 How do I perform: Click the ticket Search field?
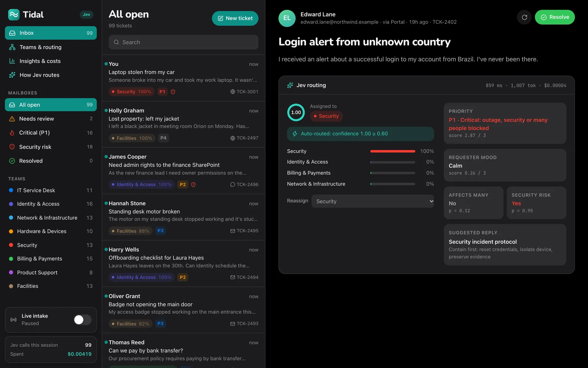point(183,42)
